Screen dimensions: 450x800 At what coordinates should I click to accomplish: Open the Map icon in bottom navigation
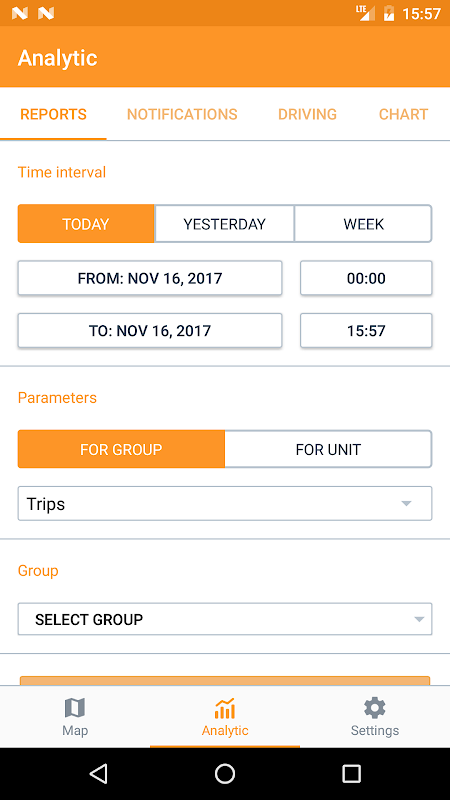tap(75, 708)
